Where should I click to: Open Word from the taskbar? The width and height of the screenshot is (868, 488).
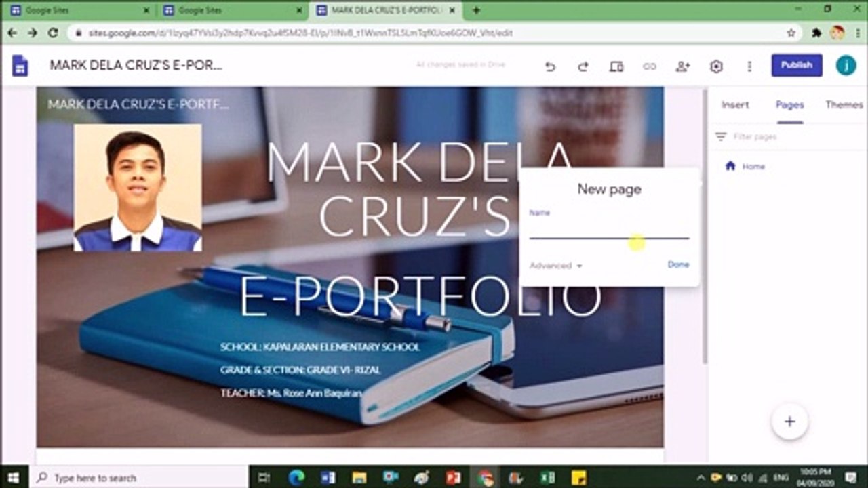328,478
